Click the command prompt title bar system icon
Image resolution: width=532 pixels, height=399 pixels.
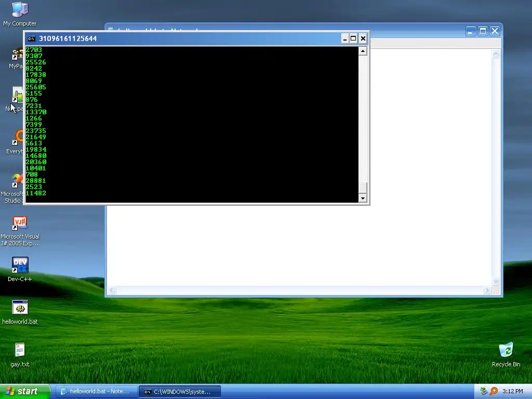tap(32, 38)
